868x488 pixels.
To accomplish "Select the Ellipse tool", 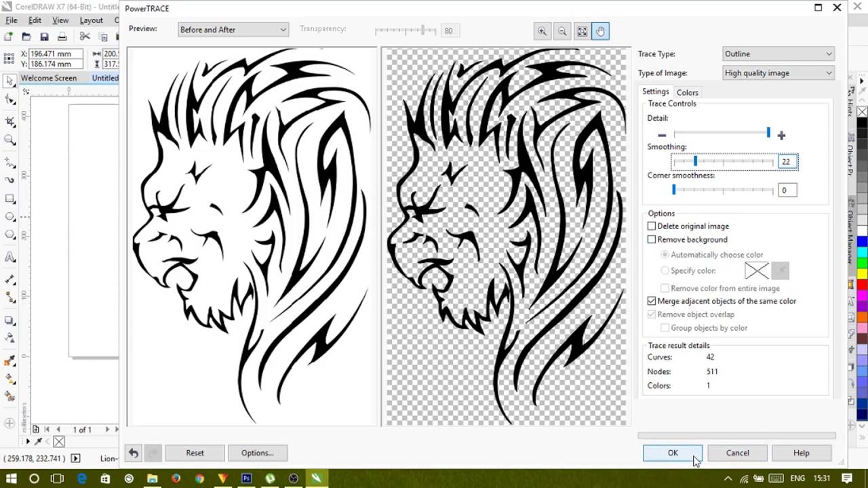I will (9, 216).
